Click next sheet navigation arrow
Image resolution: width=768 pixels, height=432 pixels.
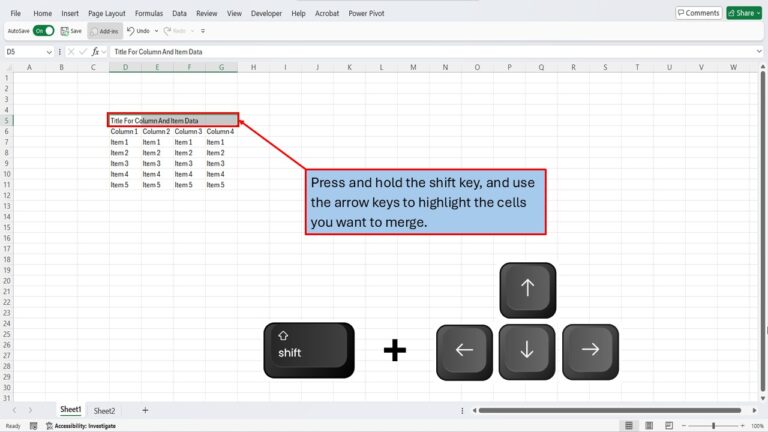point(30,410)
